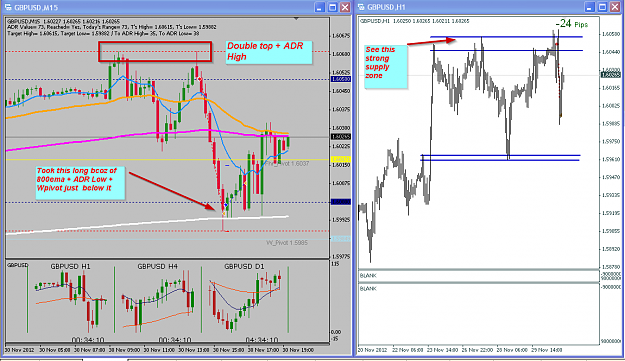Close the GBPUSD,H1 chart window
This screenshot has width=625, height=361.
615,7
